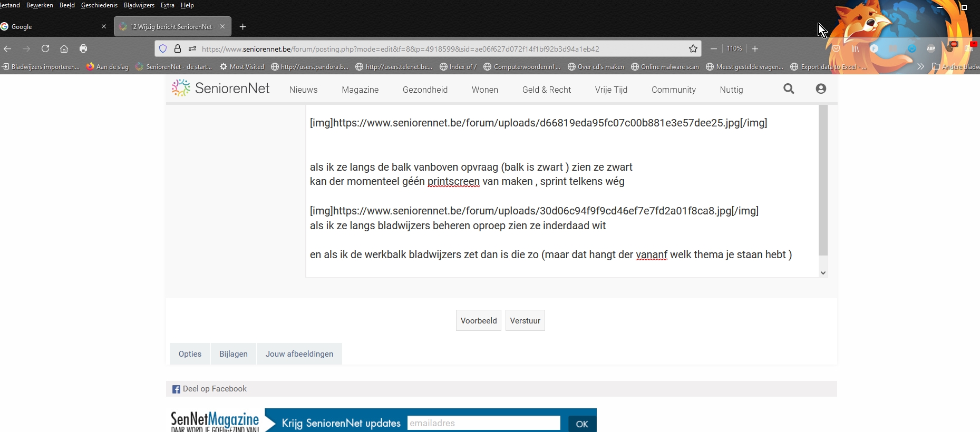Open the user account profile icon
This screenshot has height=432, width=980.
click(x=821, y=89)
